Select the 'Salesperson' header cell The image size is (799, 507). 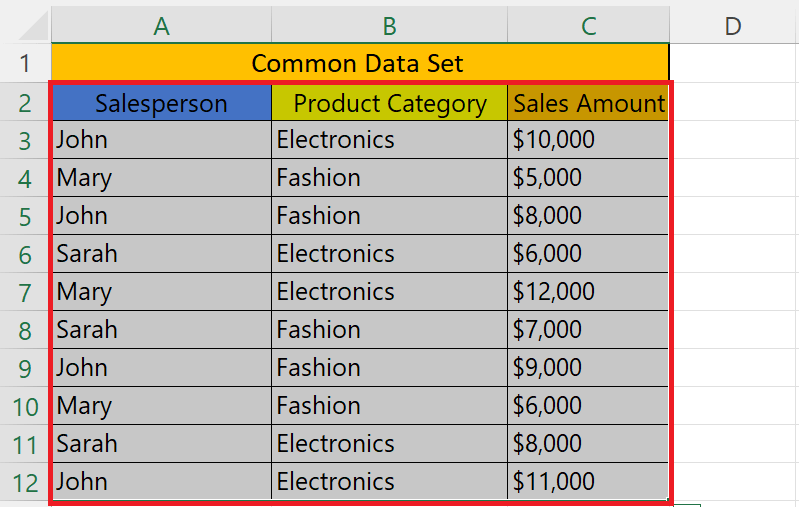coord(162,102)
